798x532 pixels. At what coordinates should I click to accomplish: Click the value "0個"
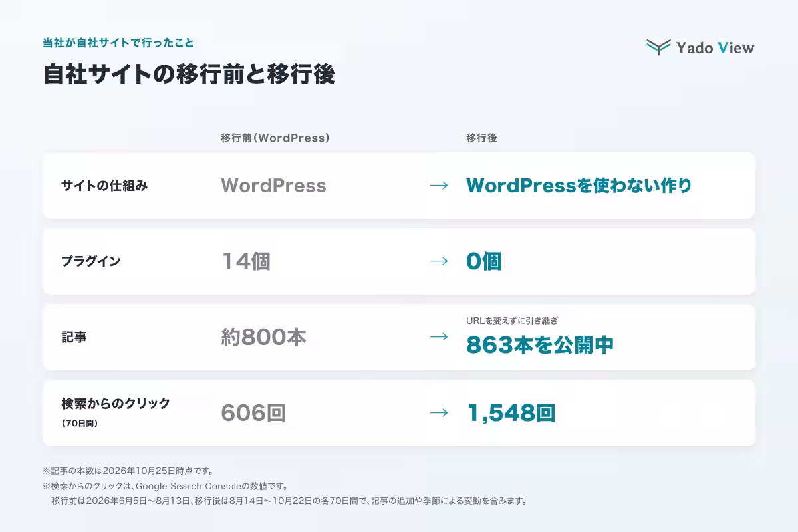[483, 261]
